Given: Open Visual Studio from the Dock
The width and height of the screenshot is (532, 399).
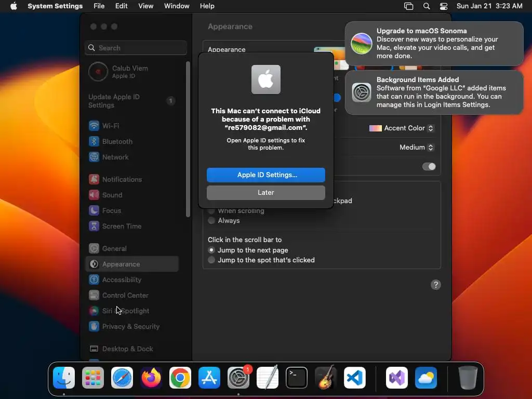Looking at the screenshot, I should [x=397, y=378].
